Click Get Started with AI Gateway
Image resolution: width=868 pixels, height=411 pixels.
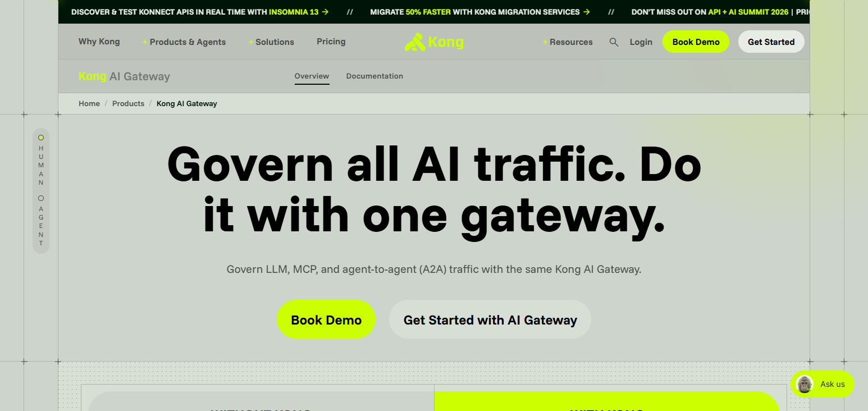(x=490, y=319)
